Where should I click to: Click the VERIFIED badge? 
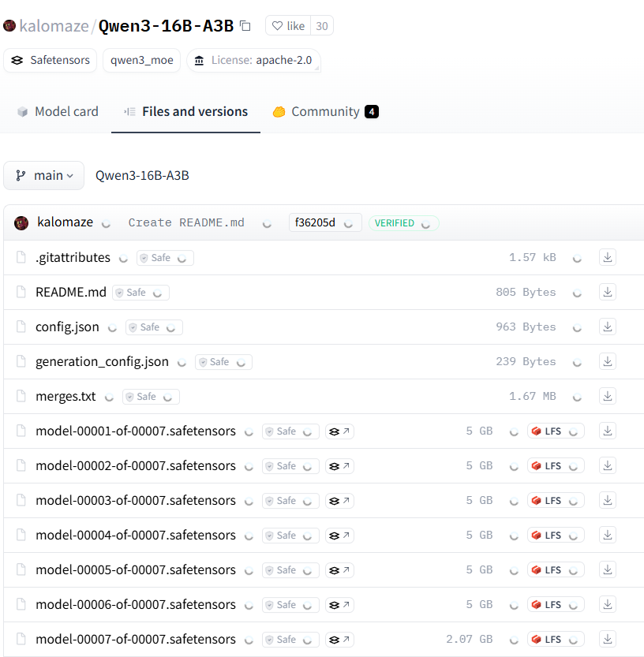click(x=403, y=223)
